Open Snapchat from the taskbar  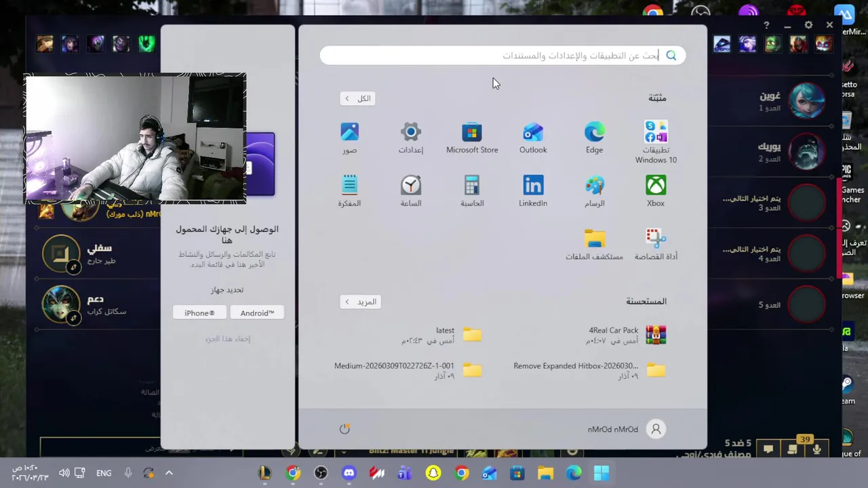pyautogui.click(x=433, y=473)
